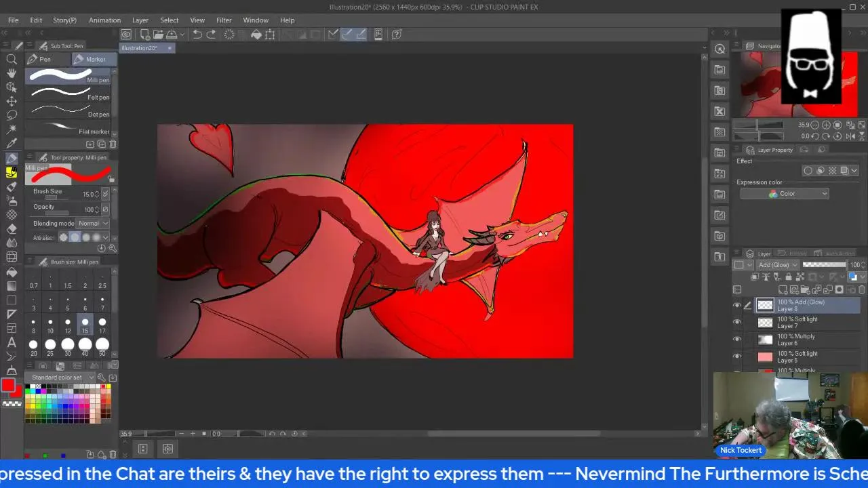Viewport: 868px width, 488px height.
Task: Open the Filter menu
Action: pyautogui.click(x=224, y=20)
